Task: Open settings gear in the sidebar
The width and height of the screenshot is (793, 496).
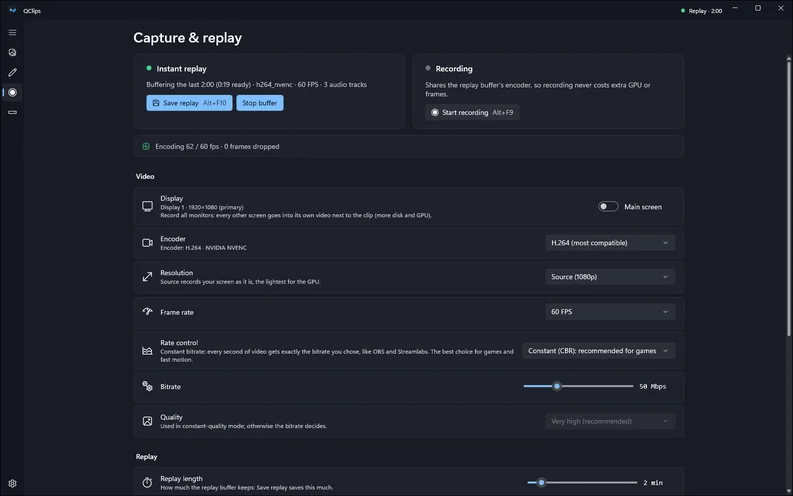Action: tap(13, 483)
